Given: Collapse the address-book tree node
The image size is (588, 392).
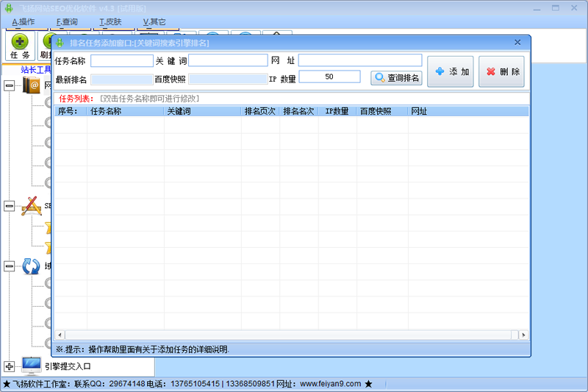Looking at the screenshot, I should [10, 85].
